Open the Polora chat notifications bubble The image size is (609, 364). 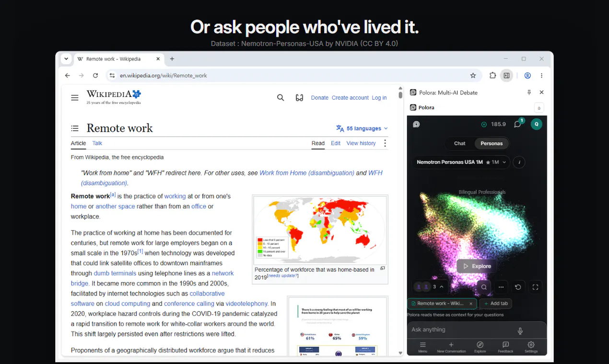point(518,124)
